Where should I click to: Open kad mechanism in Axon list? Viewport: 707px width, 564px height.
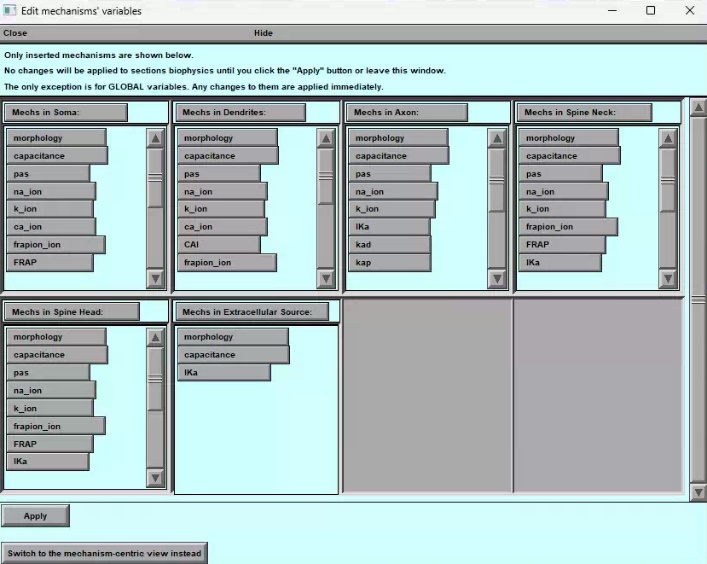pyautogui.click(x=389, y=245)
